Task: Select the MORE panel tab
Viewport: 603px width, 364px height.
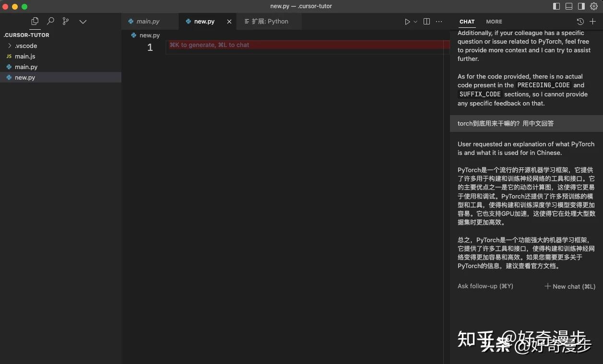Action: pos(494,22)
